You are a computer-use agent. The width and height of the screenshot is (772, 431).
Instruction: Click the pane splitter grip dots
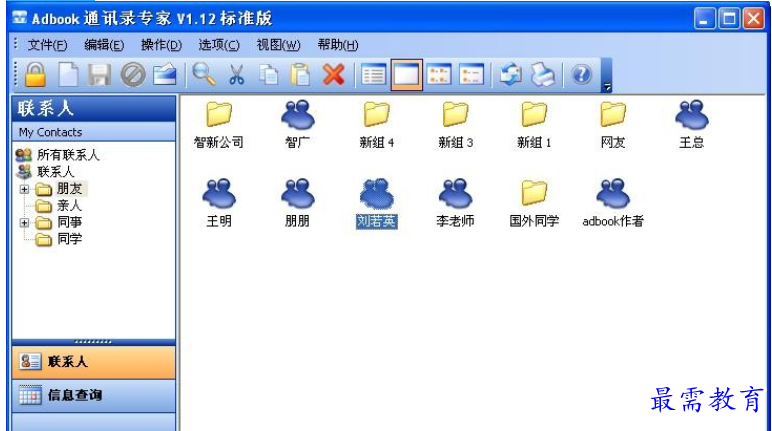tap(93, 342)
